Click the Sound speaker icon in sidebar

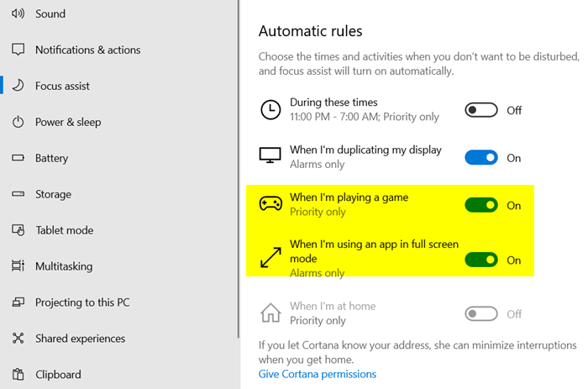click(x=18, y=13)
